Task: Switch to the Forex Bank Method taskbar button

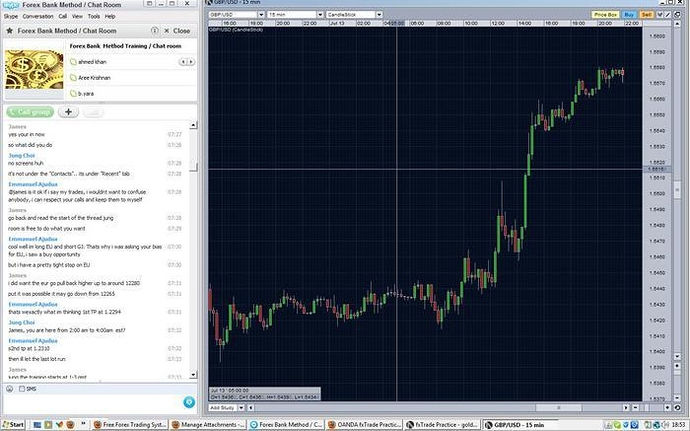Action: (x=286, y=425)
